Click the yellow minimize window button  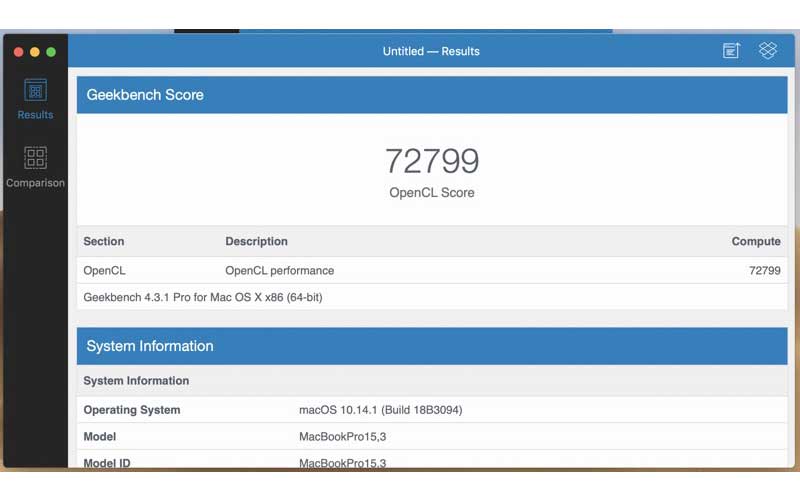pos(34,51)
